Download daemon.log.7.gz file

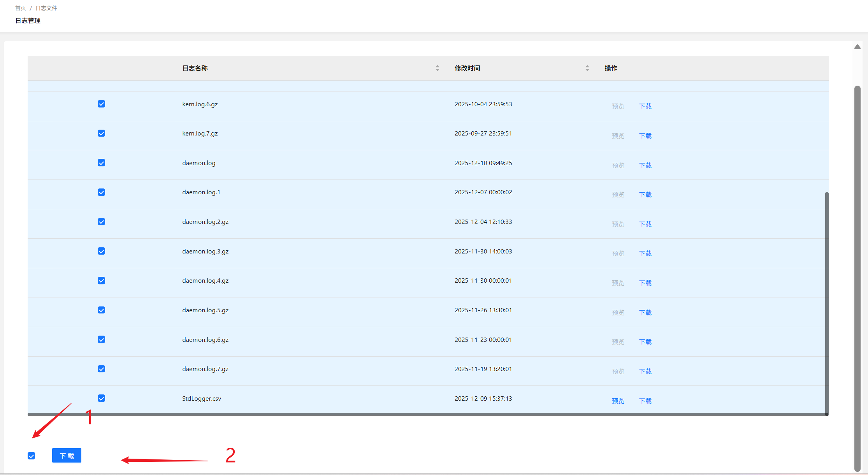click(x=645, y=371)
